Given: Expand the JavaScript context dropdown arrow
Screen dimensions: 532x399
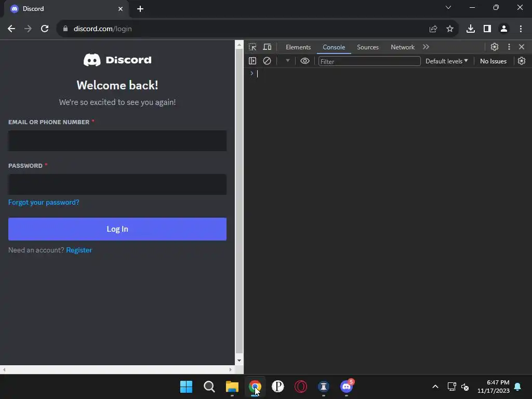Looking at the screenshot, I should click(288, 61).
